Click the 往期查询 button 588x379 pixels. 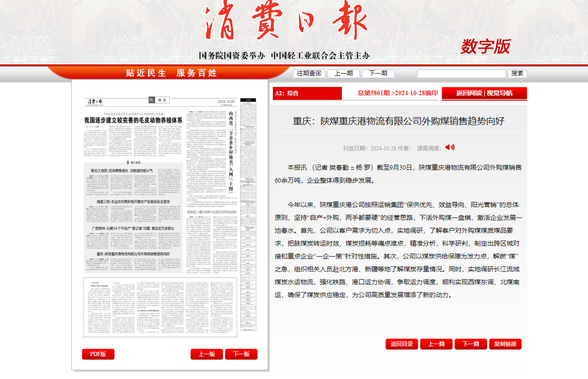309,74
